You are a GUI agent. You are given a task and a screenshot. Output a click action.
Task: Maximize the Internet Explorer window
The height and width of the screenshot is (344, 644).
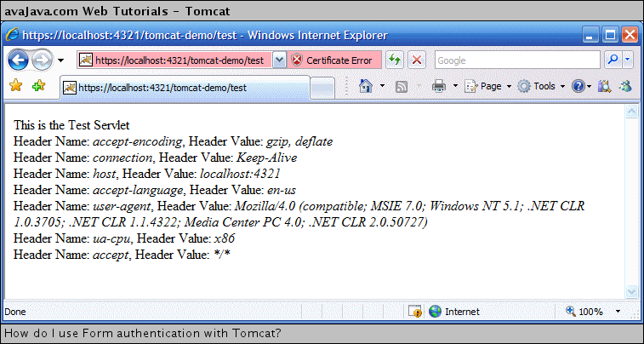pos(610,35)
